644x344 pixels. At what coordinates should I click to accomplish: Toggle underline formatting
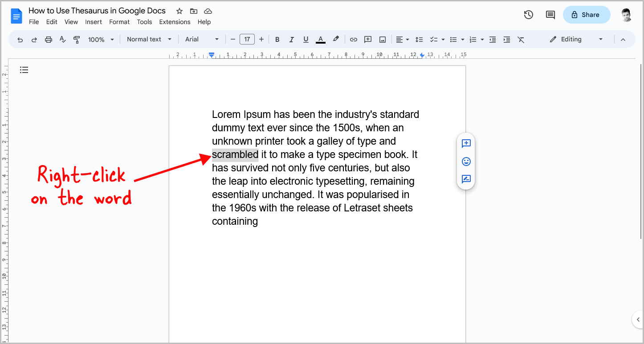point(306,39)
